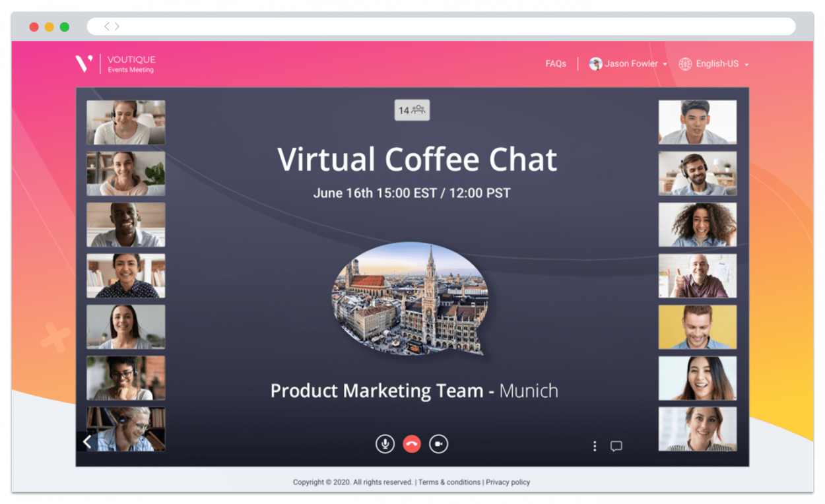Screen dimensions: 825x504
Task: Open the three-dot more options menu
Action: point(595,447)
